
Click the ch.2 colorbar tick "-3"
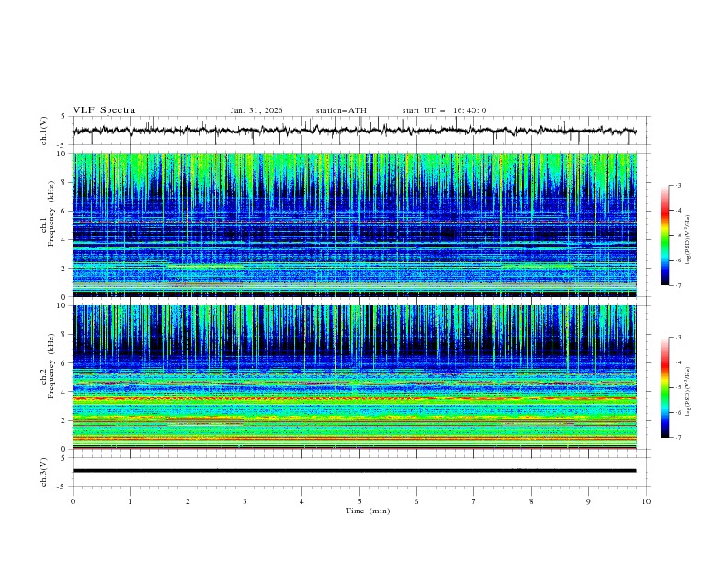coord(677,338)
